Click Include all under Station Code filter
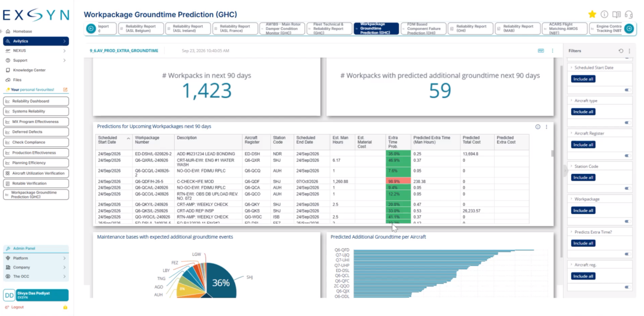This screenshot has width=644, height=316. (x=583, y=177)
